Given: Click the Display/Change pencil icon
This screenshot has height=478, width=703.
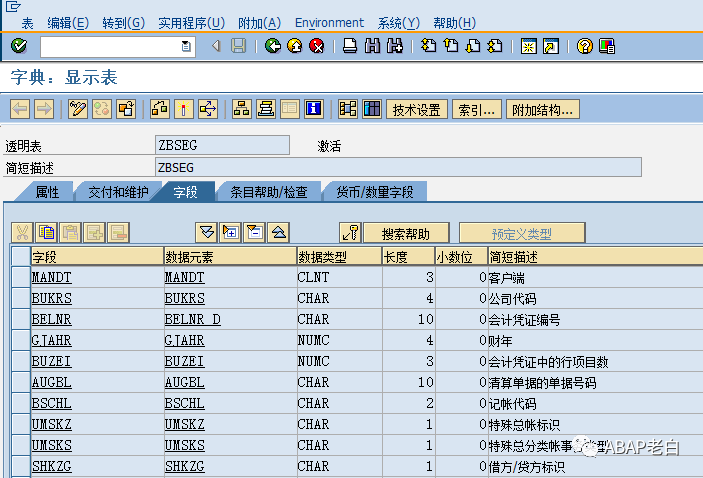Looking at the screenshot, I should coord(78,109).
